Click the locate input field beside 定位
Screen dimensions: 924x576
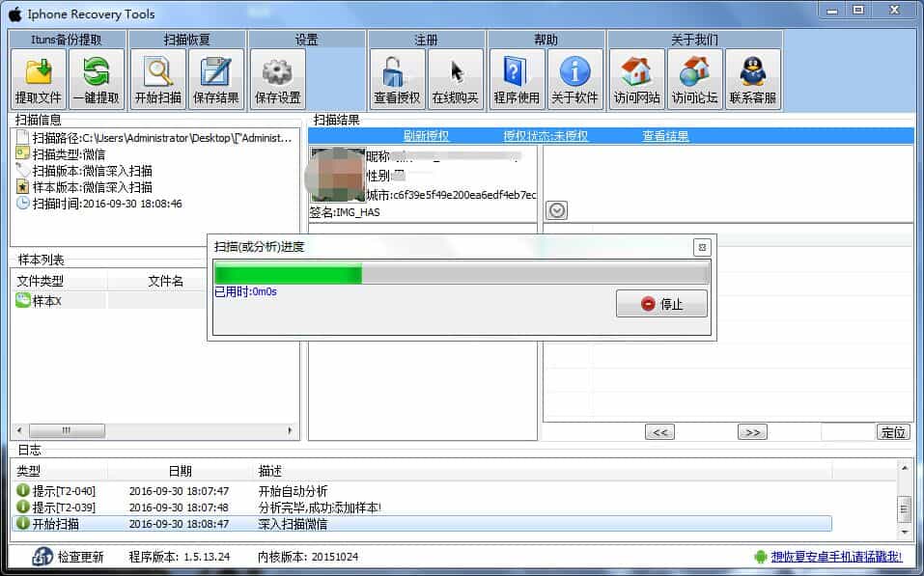click(x=849, y=432)
